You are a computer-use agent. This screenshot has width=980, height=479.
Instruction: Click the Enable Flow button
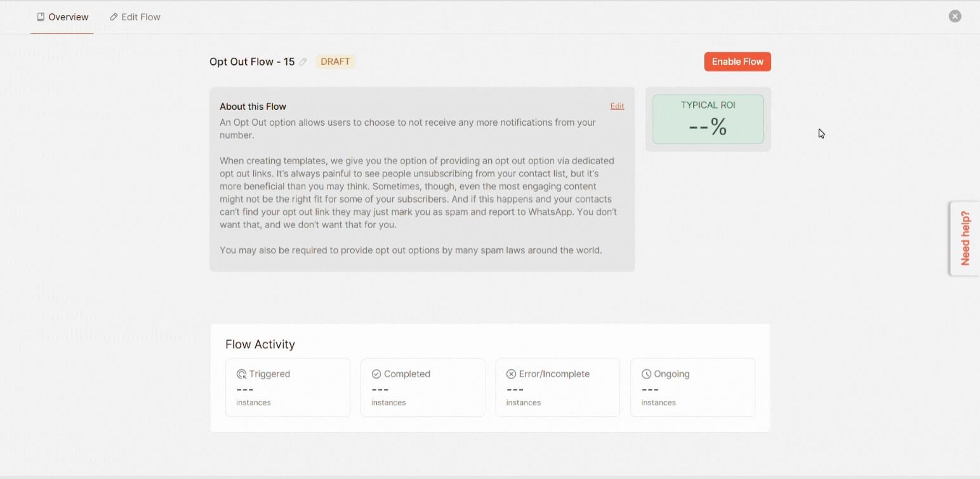(738, 62)
